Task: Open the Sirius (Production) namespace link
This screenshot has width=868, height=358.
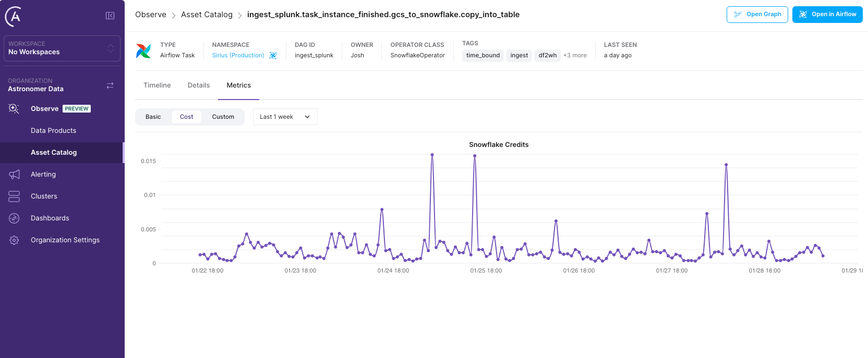Action: click(238, 55)
